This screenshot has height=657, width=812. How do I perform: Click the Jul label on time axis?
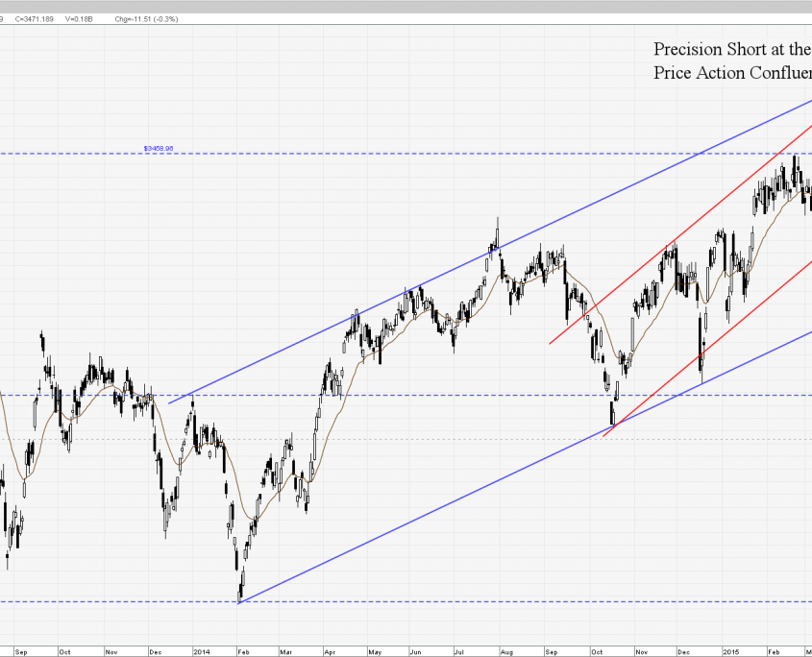(x=459, y=650)
